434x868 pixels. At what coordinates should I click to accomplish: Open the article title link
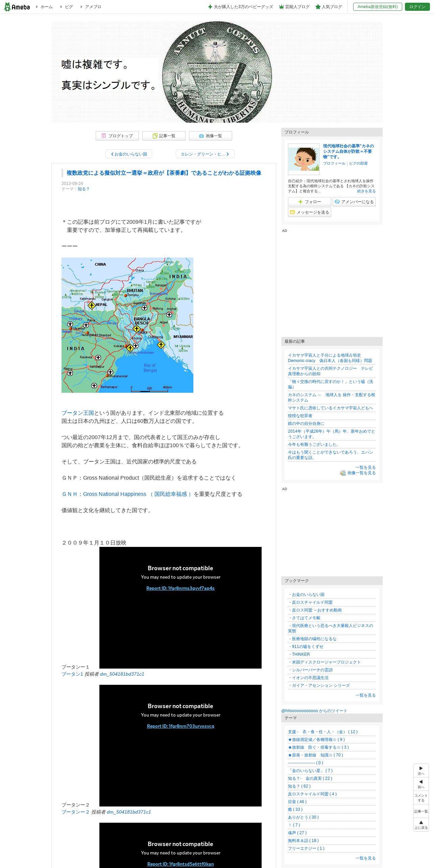pyautogui.click(x=164, y=173)
